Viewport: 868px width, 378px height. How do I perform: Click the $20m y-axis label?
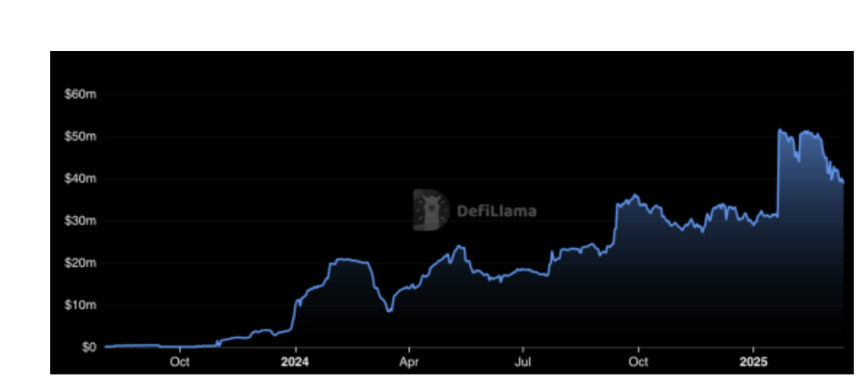(80, 263)
